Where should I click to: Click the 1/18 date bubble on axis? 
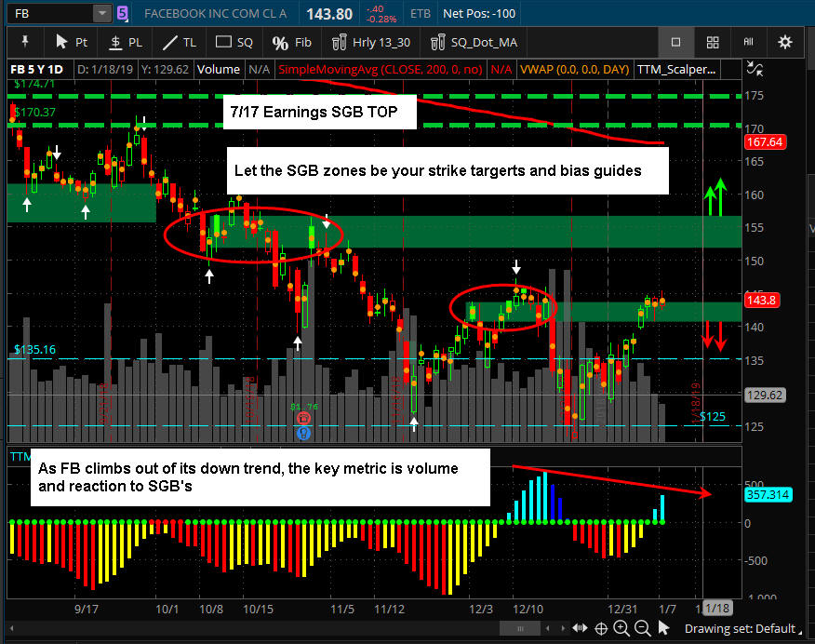click(x=718, y=608)
